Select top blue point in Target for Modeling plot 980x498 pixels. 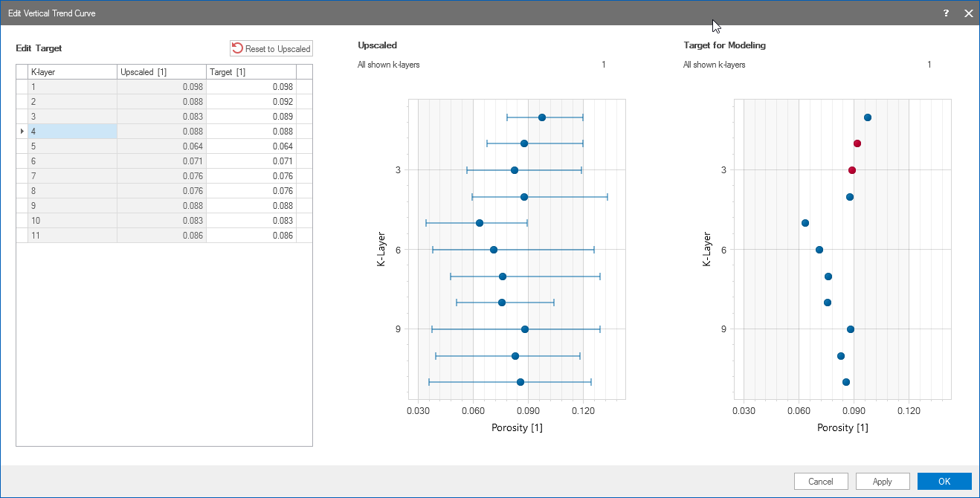868,117
